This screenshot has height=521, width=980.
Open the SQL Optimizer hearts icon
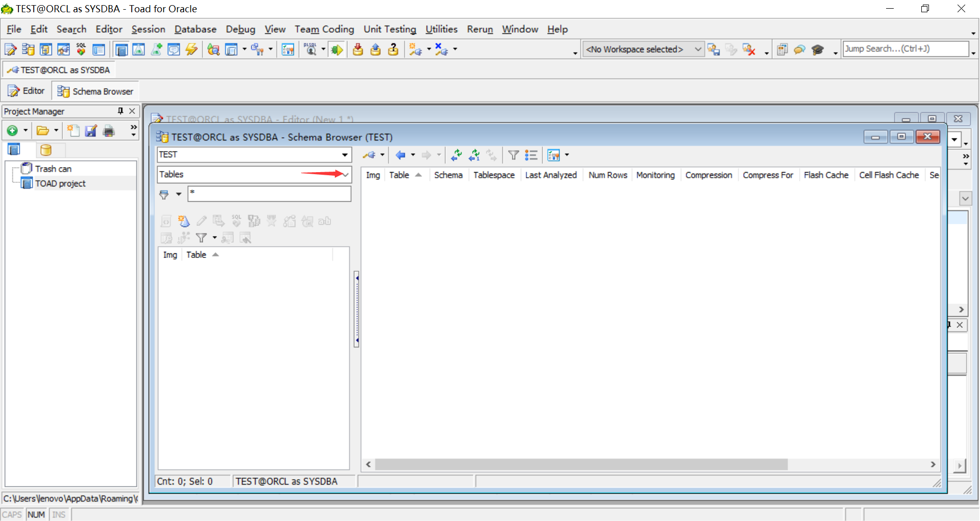(81, 50)
